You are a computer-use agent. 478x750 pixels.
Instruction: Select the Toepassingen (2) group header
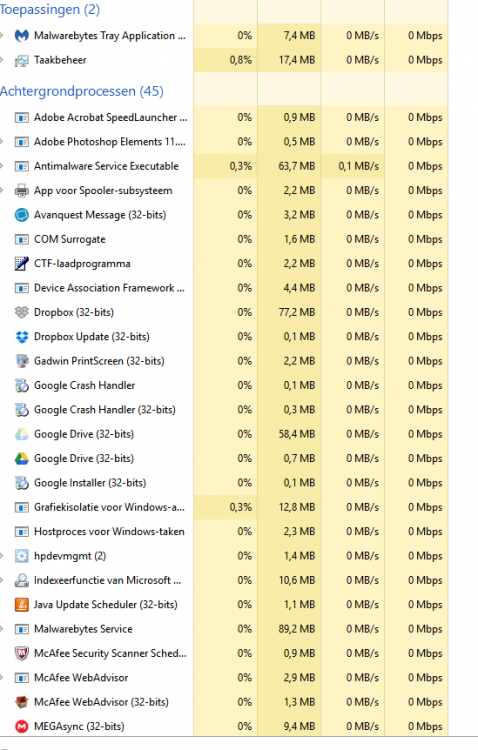(50, 10)
